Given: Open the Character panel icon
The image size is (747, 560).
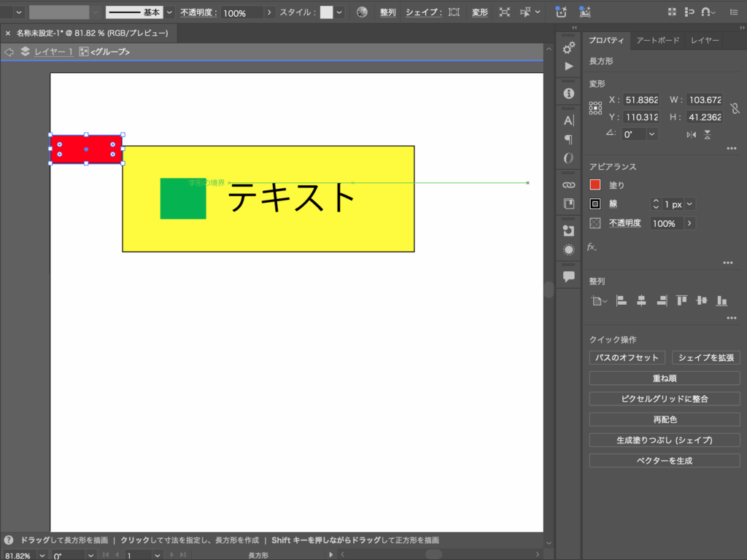Looking at the screenshot, I should pos(569,120).
